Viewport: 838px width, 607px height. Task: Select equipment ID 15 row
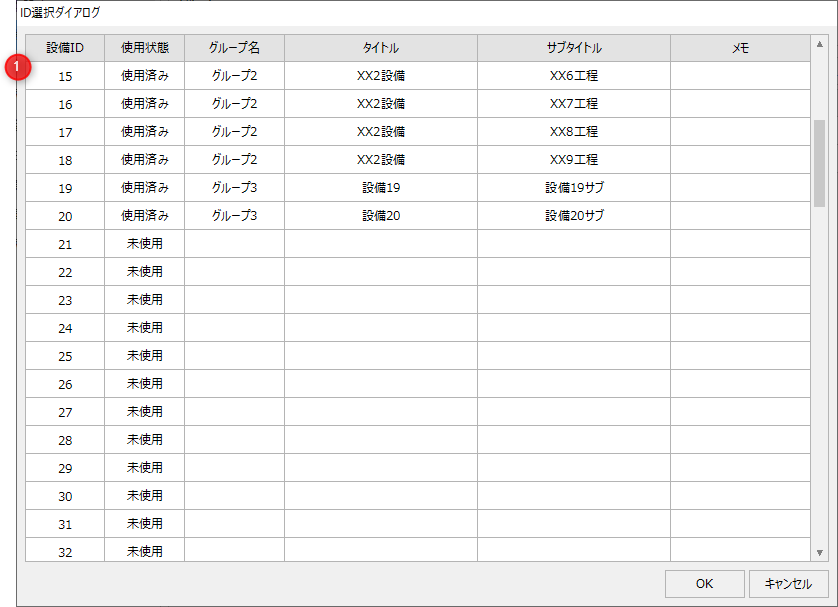click(66, 75)
